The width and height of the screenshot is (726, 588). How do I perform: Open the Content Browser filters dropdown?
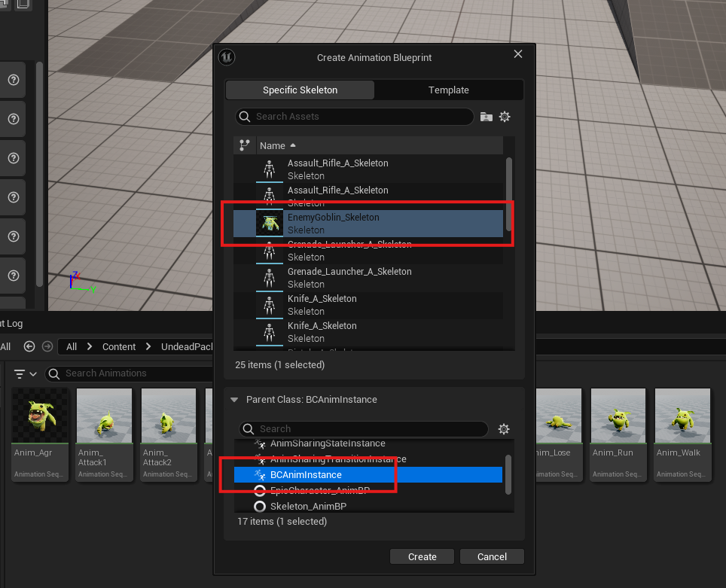tap(25, 373)
